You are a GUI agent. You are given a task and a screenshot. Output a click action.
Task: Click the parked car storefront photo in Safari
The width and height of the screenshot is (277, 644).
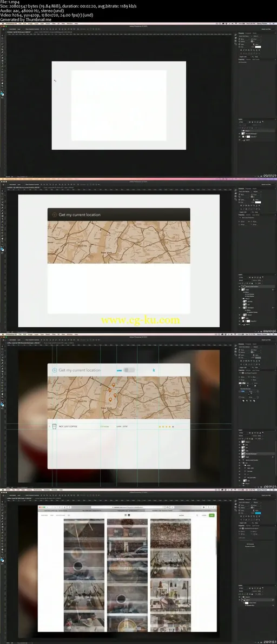[x=127, y=544]
